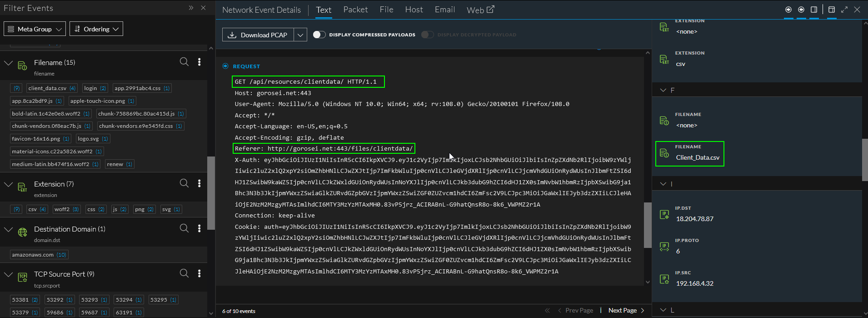This screenshot has width=868, height=318.
Task: Open the Meta Group dropdown
Action: (x=35, y=29)
